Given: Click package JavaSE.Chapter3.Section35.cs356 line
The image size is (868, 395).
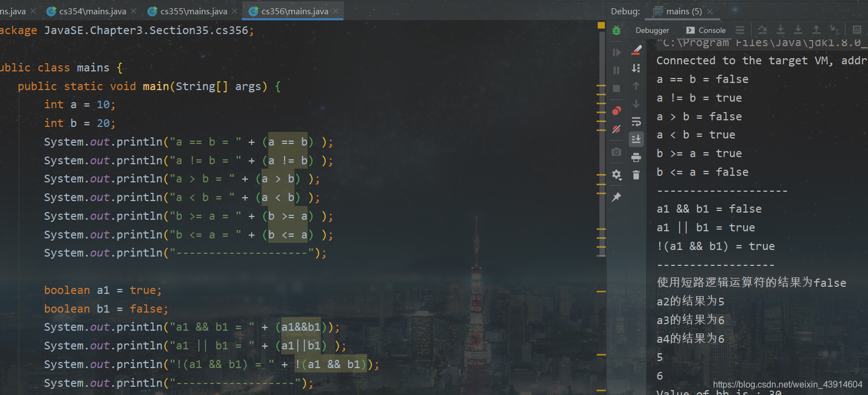Looking at the screenshot, I should tap(127, 30).
